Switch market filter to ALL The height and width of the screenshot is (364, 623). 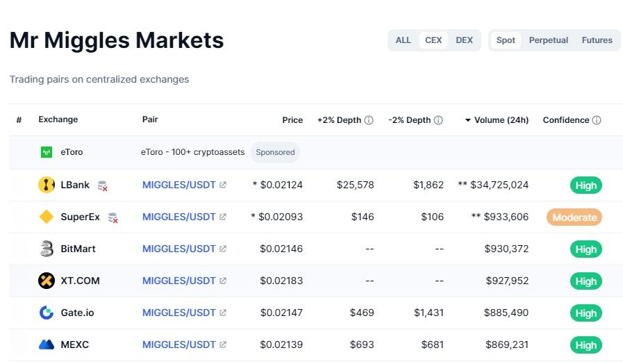[x=404, y=40]
